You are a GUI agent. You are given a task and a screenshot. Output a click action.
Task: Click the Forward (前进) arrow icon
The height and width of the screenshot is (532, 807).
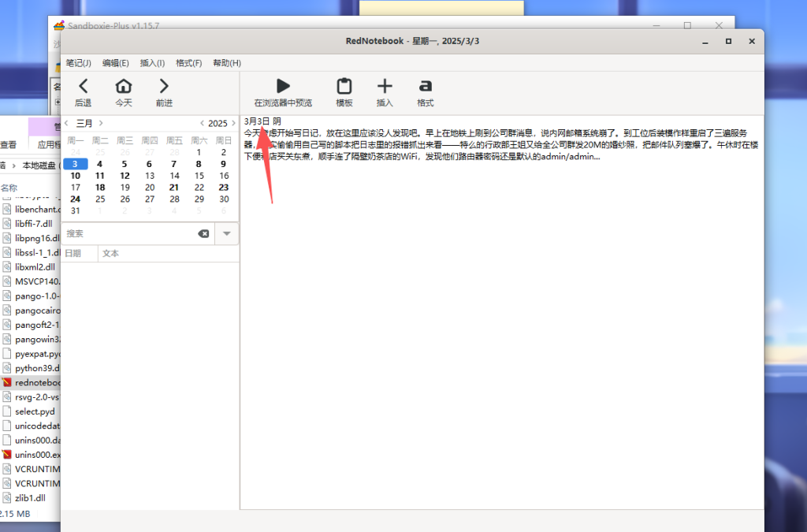(x=163, y=87)
